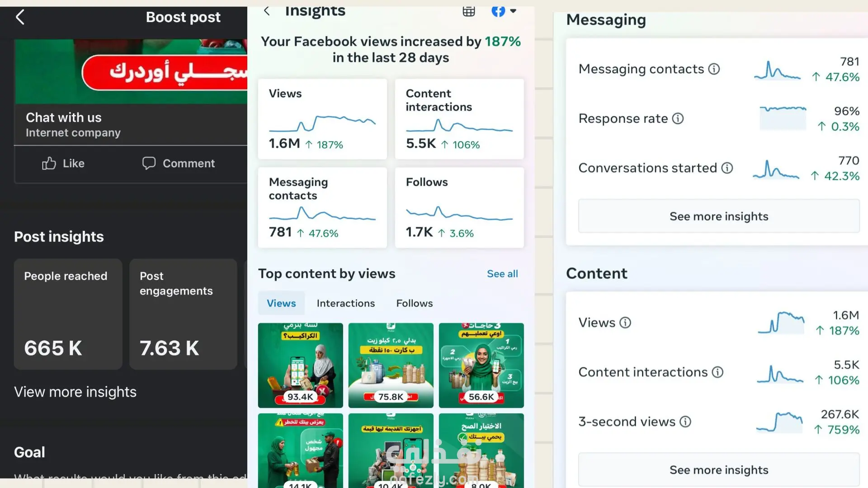Click See all top content link
The width and height of the screenshot is (868, 488).
pos(502,274)
